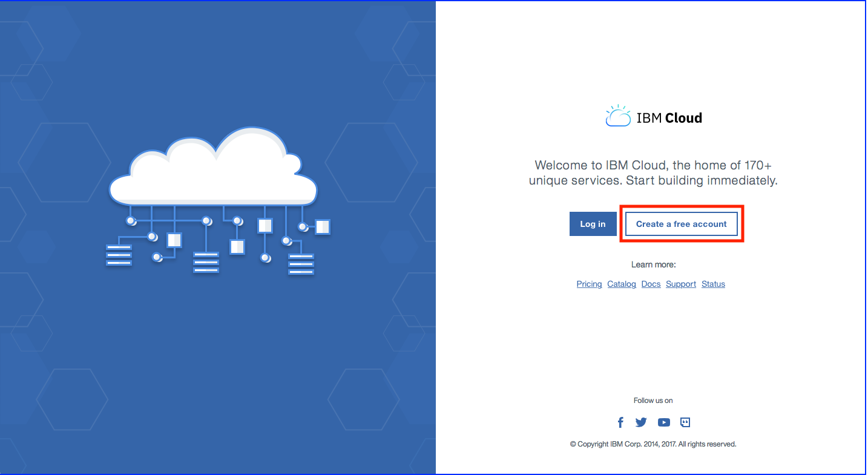The image size is (868, 475).
Task: Click the Support link
Action: [x=680, y=284]
